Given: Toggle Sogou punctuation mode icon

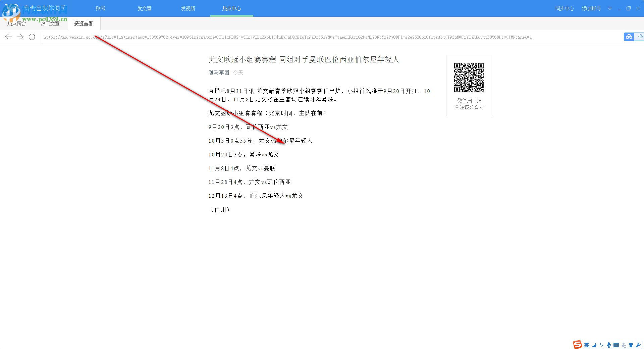Looking at the screenshot, I should 601,345.
